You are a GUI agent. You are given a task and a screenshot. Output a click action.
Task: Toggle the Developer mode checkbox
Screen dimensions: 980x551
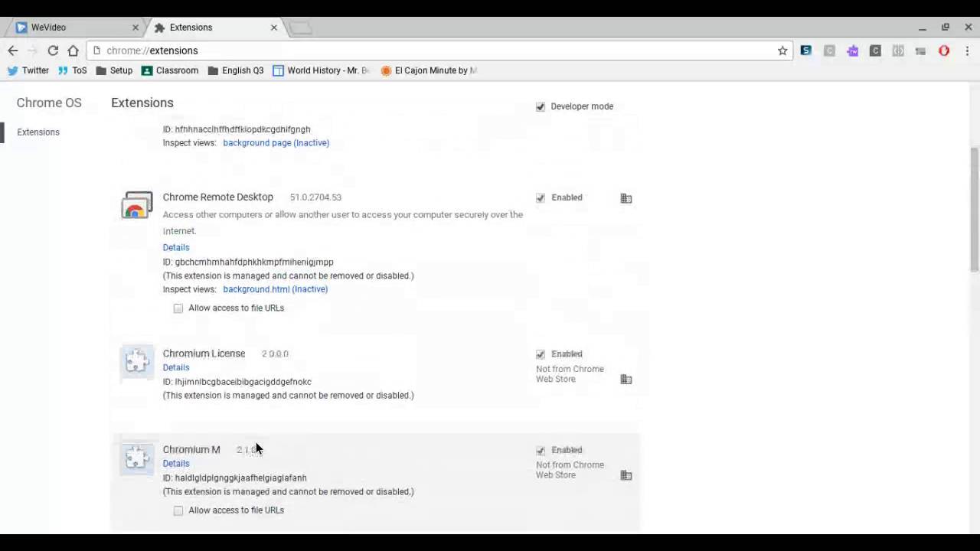point(541,106)
